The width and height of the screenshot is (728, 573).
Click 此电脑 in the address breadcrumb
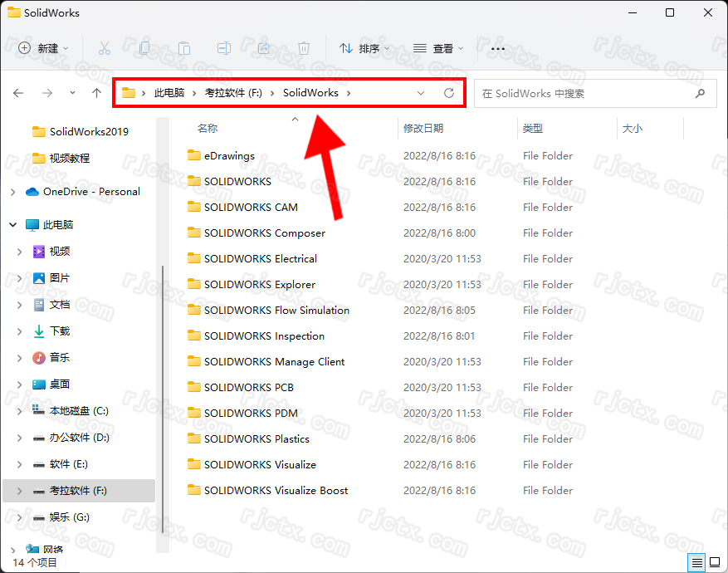pyautogui.click(x=169, y=93)
